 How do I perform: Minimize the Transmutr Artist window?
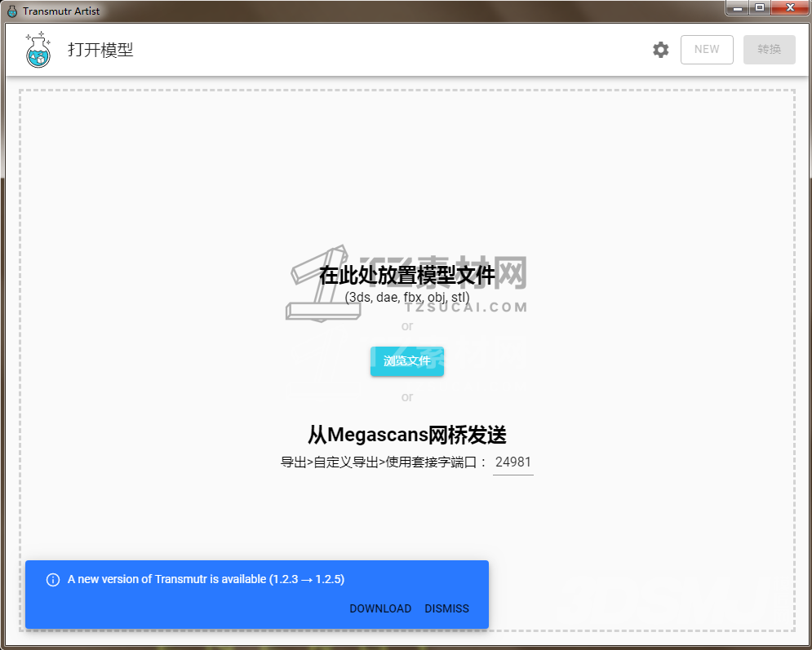738,8
